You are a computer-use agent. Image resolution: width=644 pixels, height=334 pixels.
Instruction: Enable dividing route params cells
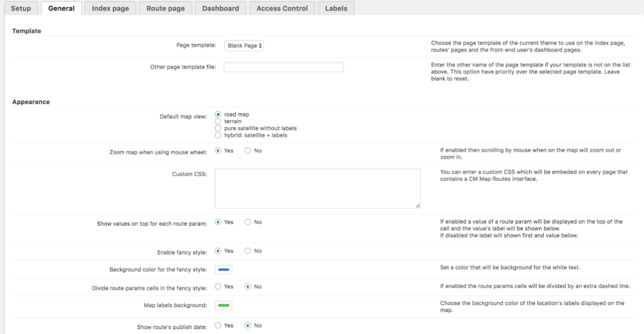tap(218, 287)
